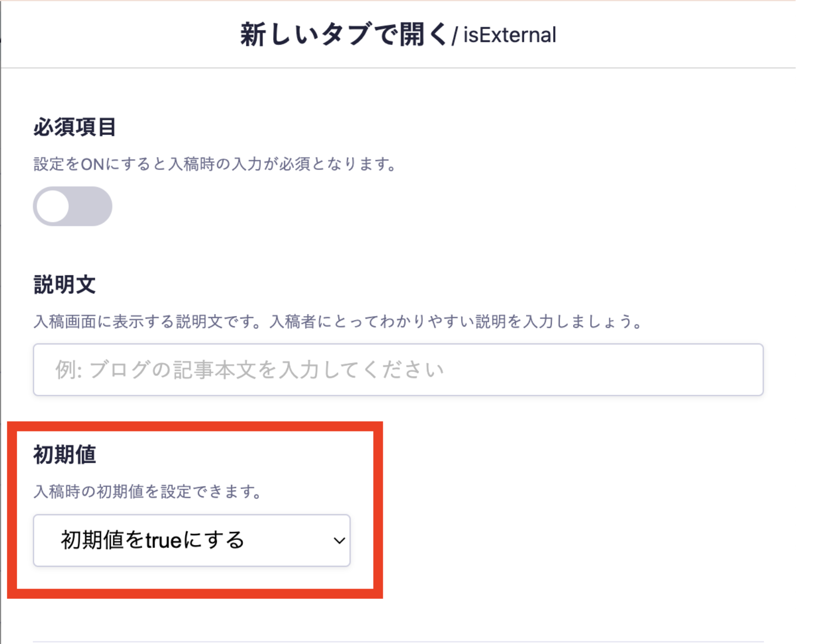Toggle the 必須項目 required switch
820x644 pixels.
point(72,206)
